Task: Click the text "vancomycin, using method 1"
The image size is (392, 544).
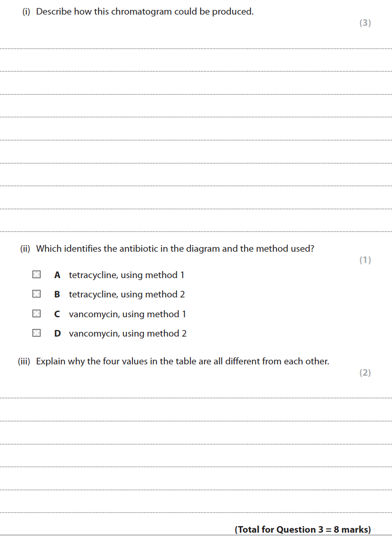Action: [127, 314]
